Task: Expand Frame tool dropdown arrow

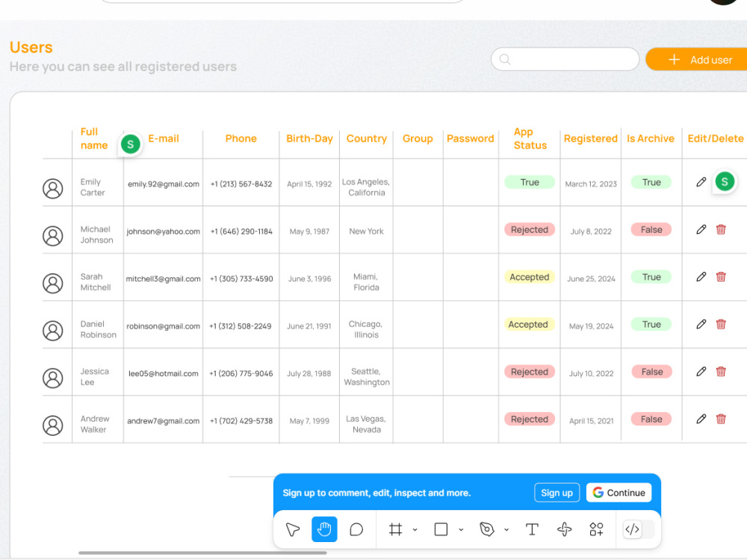Action: tap(415, 529)
